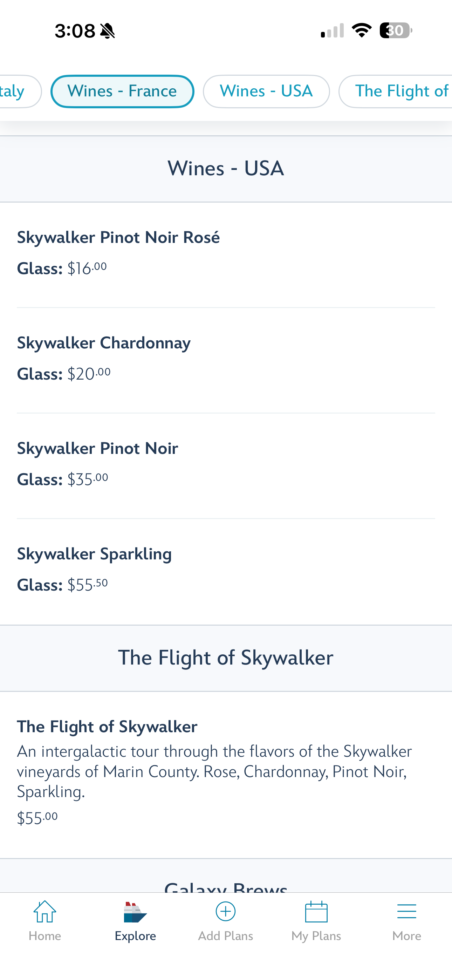This screenshot has width=452, height=980.
Task: Tap the Wi-Fi status icon
Action: [x=362, y=30]
